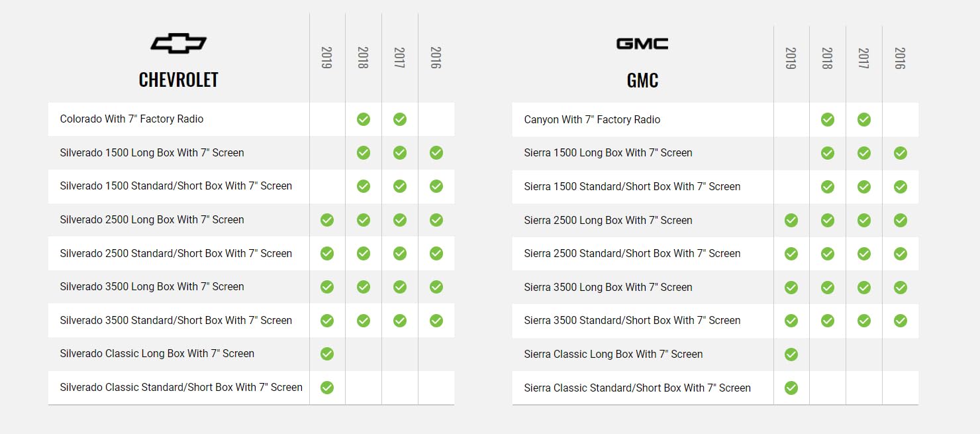Click the Colorado With 7" Factory Radio row
The height and width of the screenshot is (434, 980).
132,119
